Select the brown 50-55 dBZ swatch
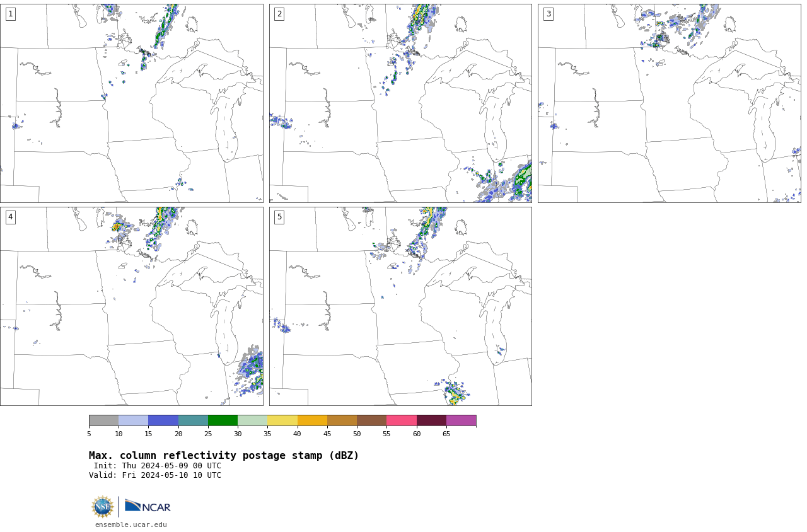This screenshot has width=807, height=532. coord(371,420)
